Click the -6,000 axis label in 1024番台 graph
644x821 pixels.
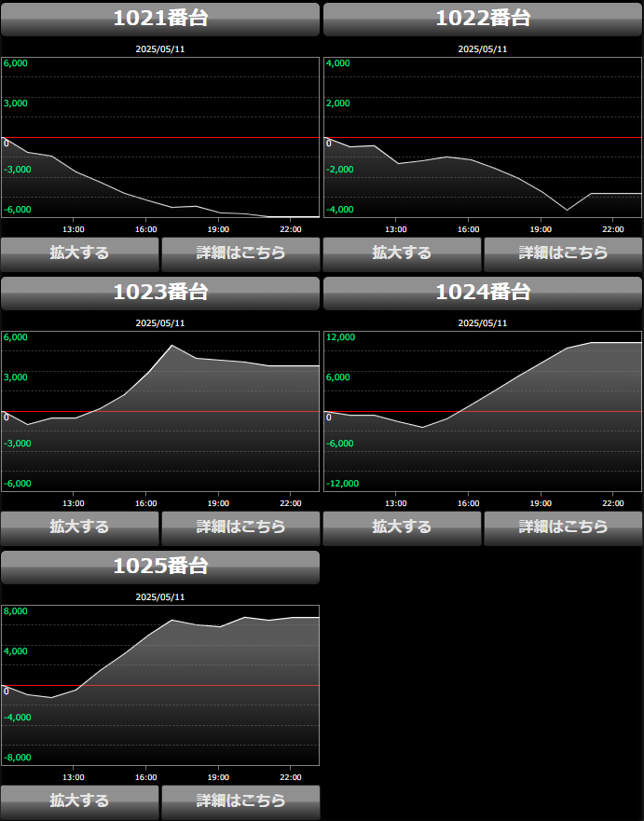coord(340,444)
